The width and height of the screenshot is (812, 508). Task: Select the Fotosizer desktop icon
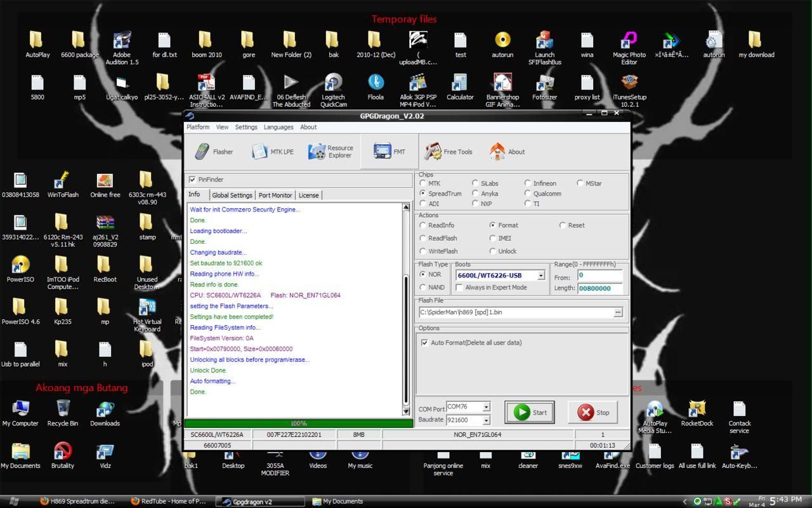point(544,87)
